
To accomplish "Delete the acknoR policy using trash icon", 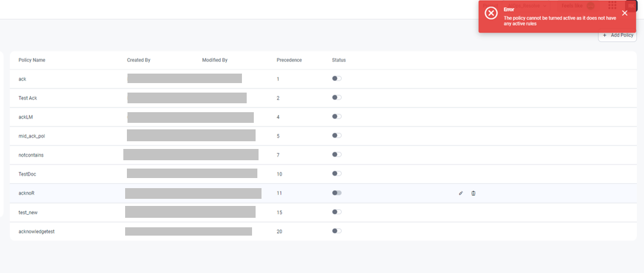I will tap(473, 193).
